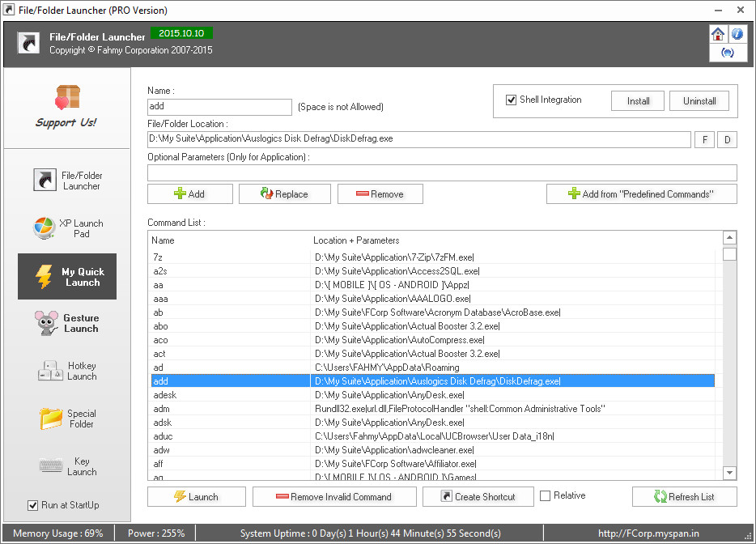The height and width of the screenshot is (544, 756).
Task: Select the aff command row
Action: [432, 464]
